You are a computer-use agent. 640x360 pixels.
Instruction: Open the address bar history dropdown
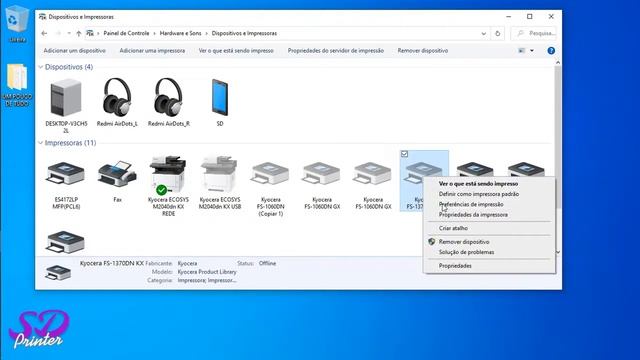pyautogui.click(x=484, y=33)
